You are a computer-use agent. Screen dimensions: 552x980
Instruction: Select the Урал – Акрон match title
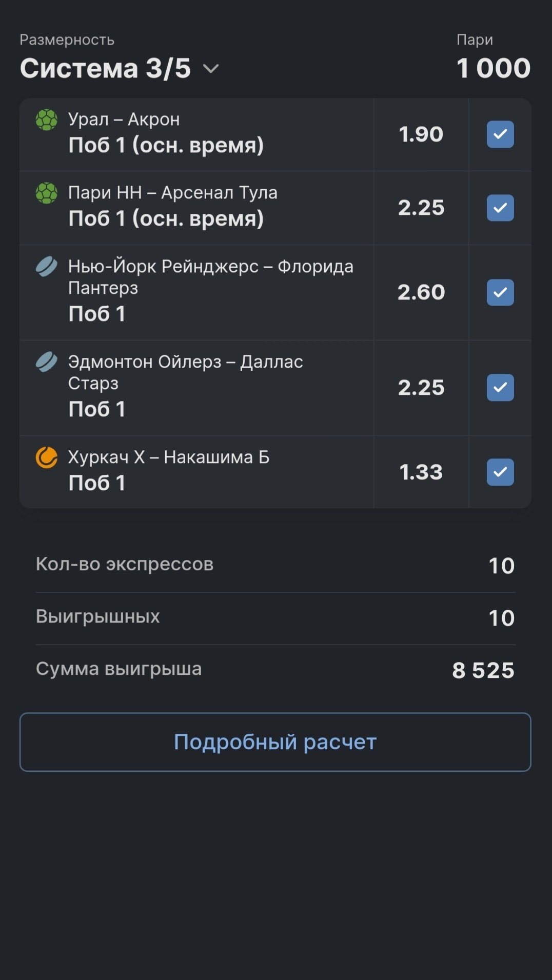[124, 119]
